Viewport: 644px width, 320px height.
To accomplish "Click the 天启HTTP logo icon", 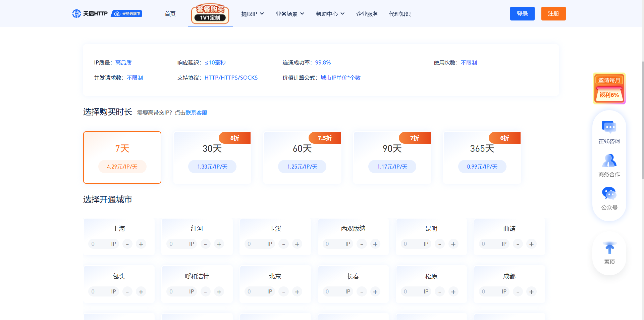I will click(x=76, y=13).
